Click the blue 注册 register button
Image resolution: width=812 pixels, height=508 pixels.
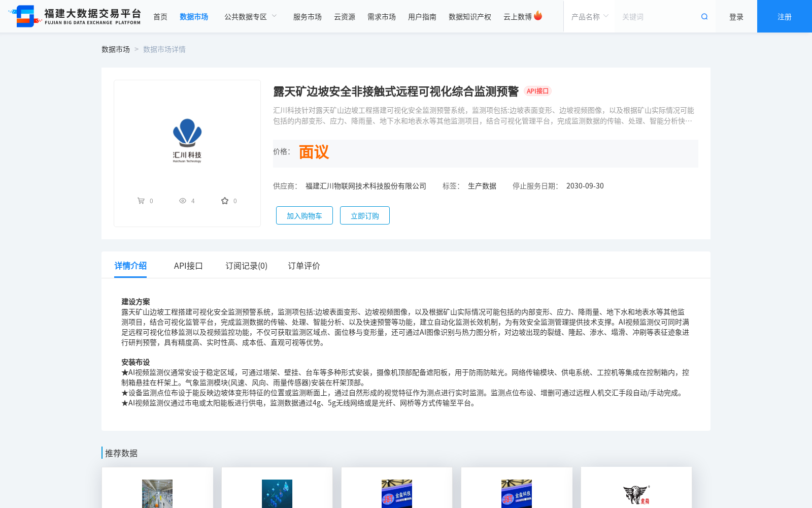[x=785, y=16]
